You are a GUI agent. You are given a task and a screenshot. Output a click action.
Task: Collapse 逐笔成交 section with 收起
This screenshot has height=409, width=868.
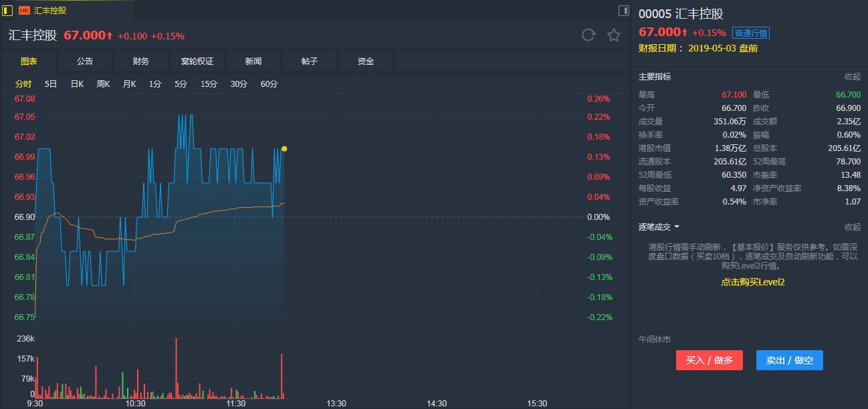(x=852, y=227)
